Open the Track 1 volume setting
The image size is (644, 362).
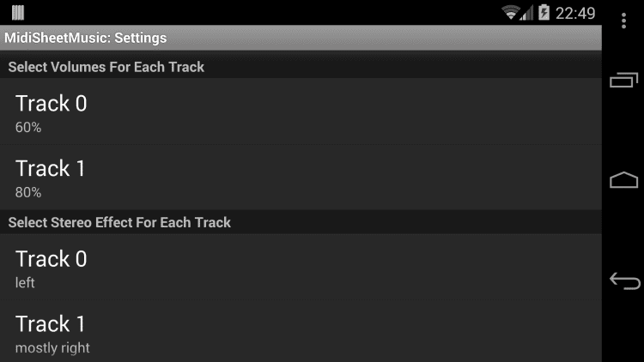pos(301,178)
